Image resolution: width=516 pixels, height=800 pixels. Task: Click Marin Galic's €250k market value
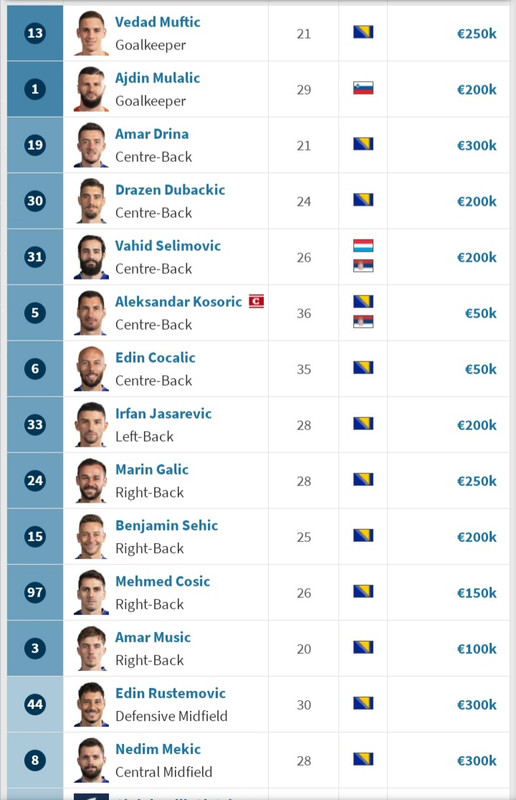[x=477, y=481]
